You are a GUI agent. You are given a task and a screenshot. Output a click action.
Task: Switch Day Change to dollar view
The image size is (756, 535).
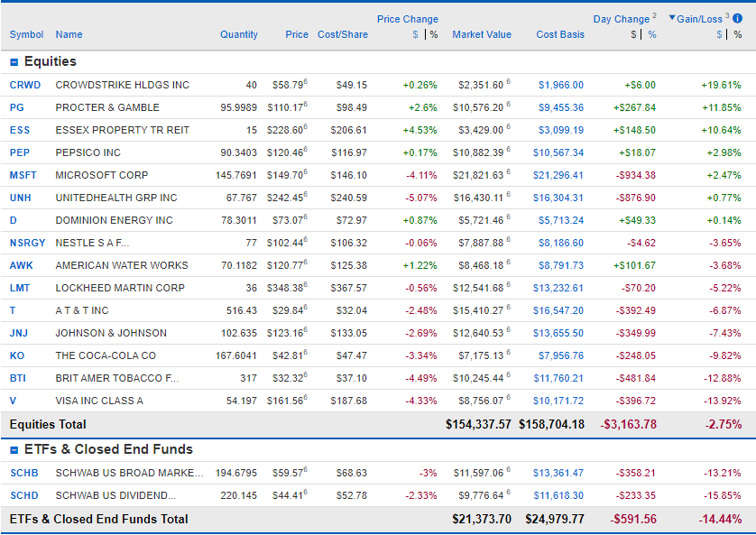pos(633,34)
